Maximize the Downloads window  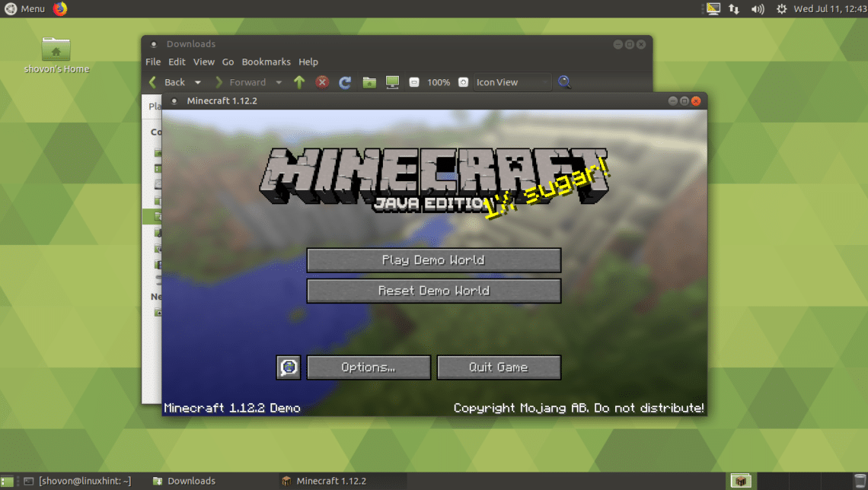click(630, 44)
